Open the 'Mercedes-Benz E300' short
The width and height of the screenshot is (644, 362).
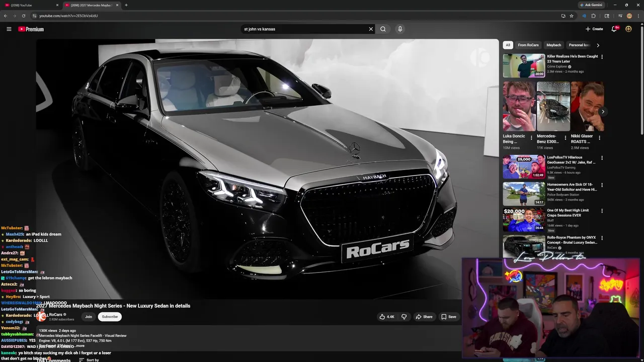553,106
